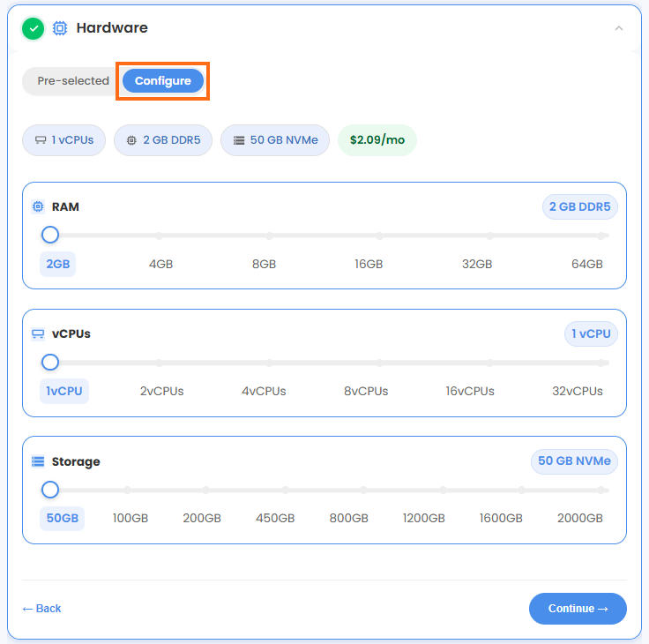Click the vCPUs section icon

pyautogui.click(x=38, y=333)
